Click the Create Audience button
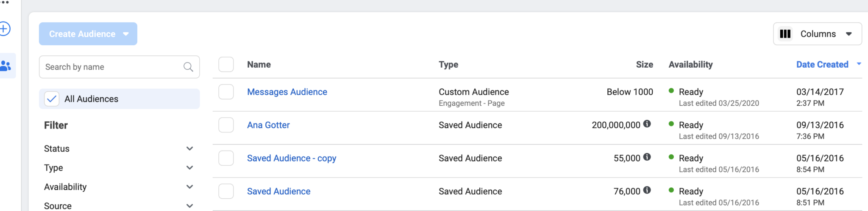 tap(88, 34)
